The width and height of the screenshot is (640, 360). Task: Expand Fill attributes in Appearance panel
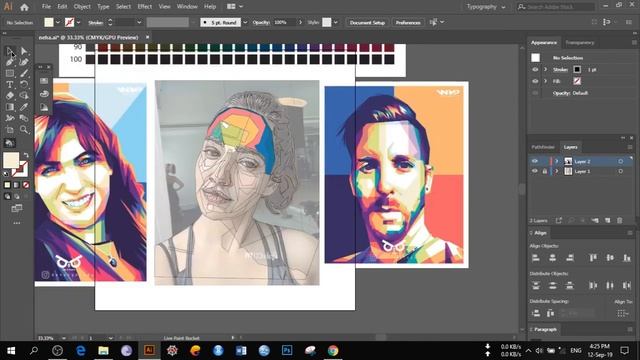(x=546, y=81)
